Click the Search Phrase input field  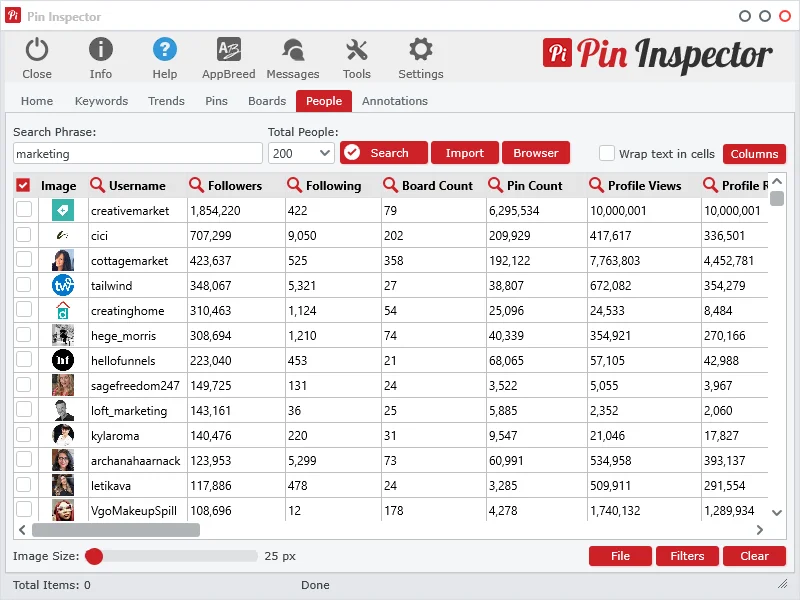(138, 153)
